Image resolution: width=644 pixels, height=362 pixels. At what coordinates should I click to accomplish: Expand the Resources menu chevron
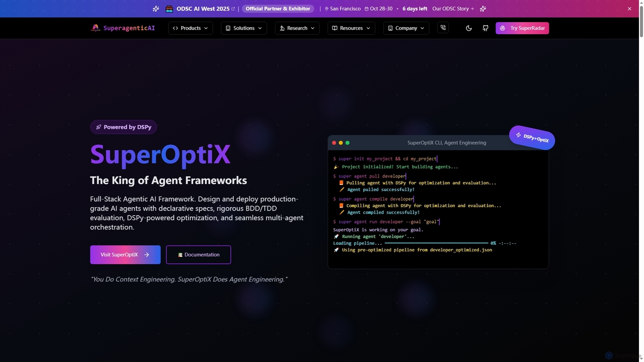click(368, 28)
